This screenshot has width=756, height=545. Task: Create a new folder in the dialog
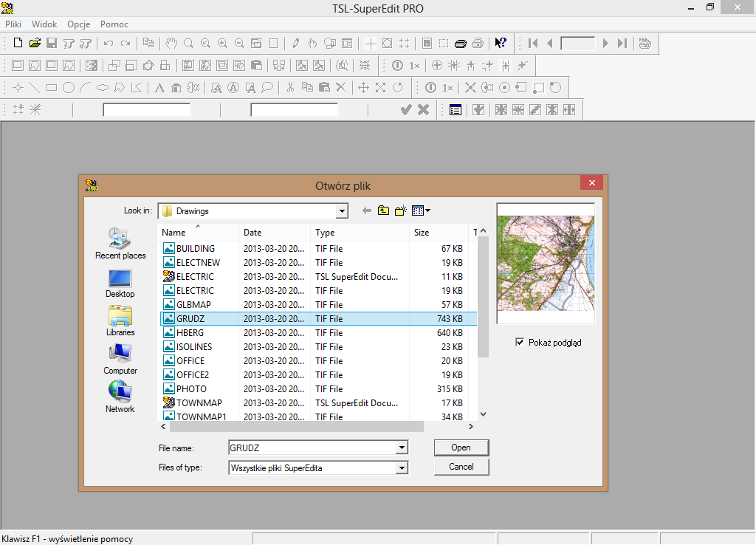401,210
